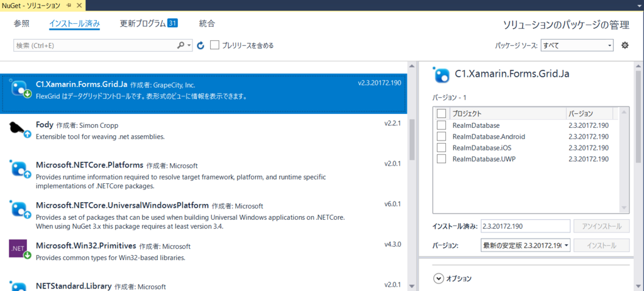Toggle include prerelease checkbox
Screen dimensions: 644x291
(214, 45)
